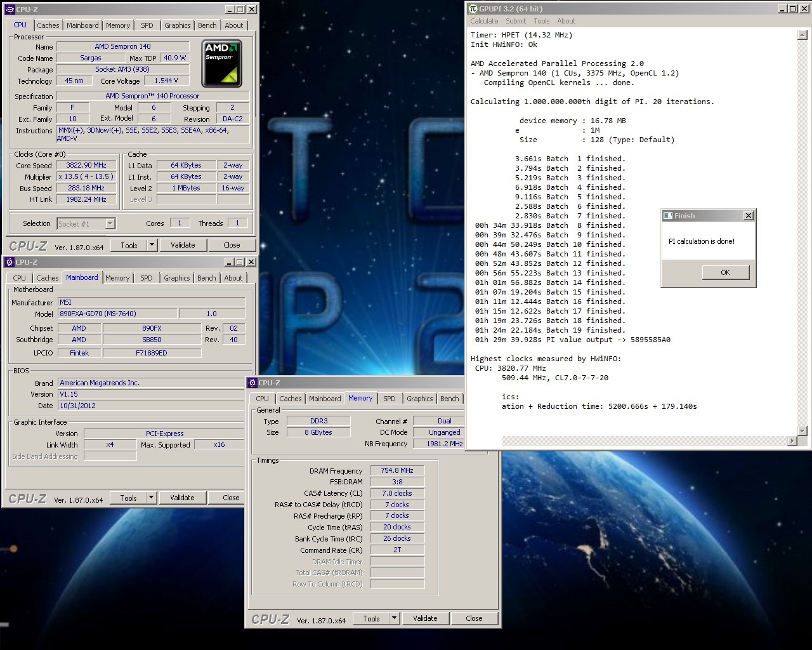The width and height of the screenshot is (812, 650).
Task: Click the CAS# Latency 7.0 clocks field
Action: point(397,493)
